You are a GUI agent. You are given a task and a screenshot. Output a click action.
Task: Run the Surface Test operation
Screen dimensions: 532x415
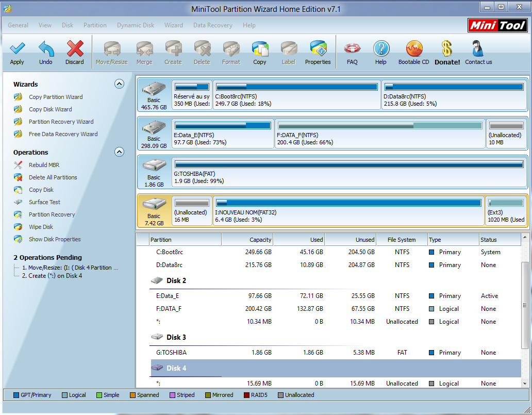coord(44,202)
